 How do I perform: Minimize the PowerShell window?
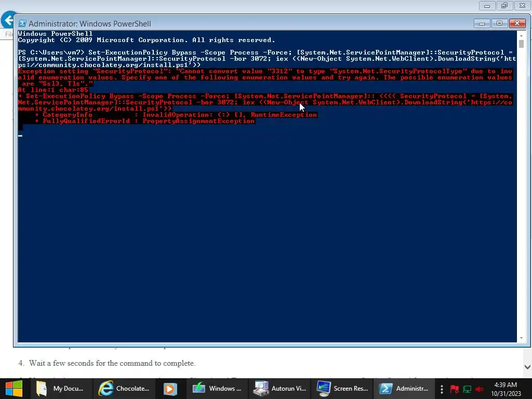pyautogui.click(x=482, y=23)
